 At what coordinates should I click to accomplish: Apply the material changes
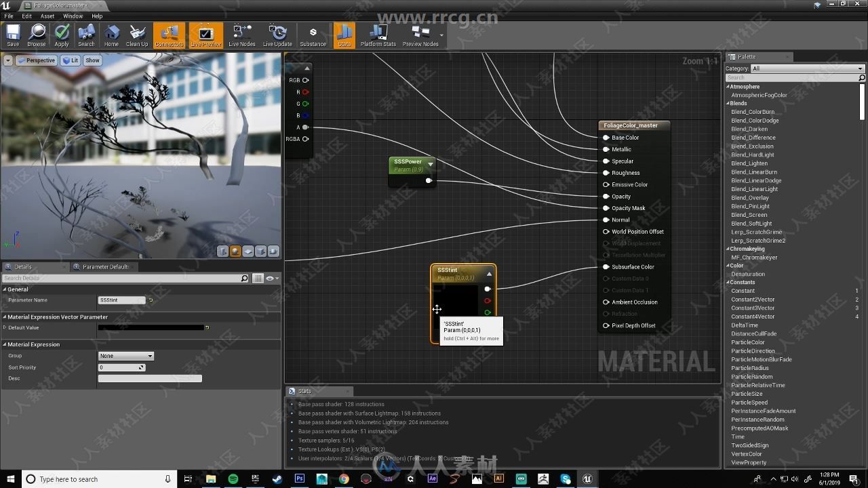point(62,36)
